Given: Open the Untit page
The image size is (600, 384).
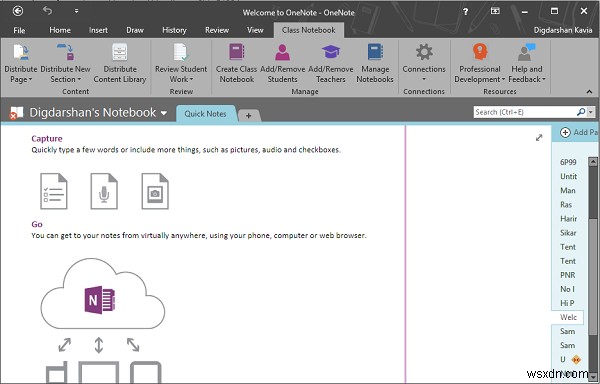Looking at the screenshot, I should point(568,176).
